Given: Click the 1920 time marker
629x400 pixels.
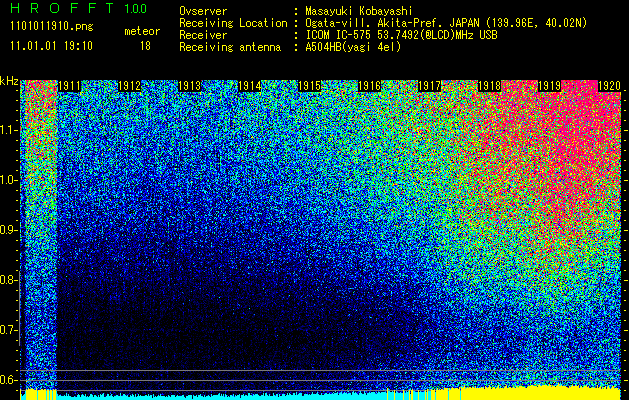Looking at the screenshot, I should pyautogui.click(x=609, y=86).
